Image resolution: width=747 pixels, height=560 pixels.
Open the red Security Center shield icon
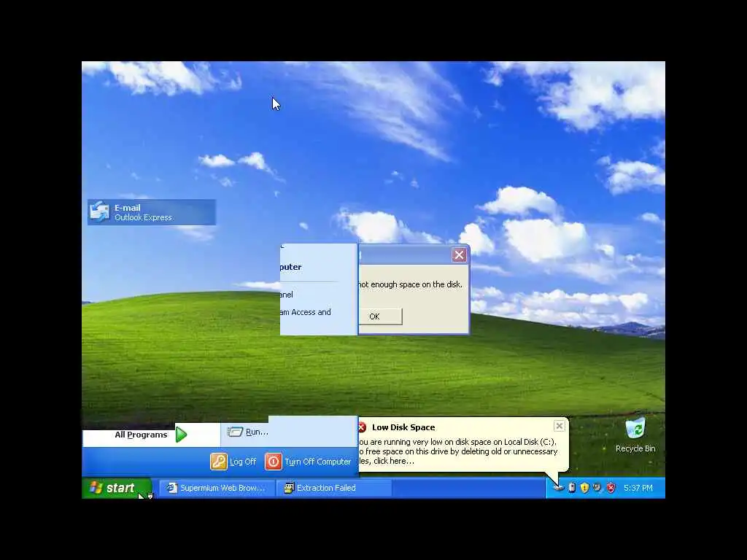click(611, 488)
